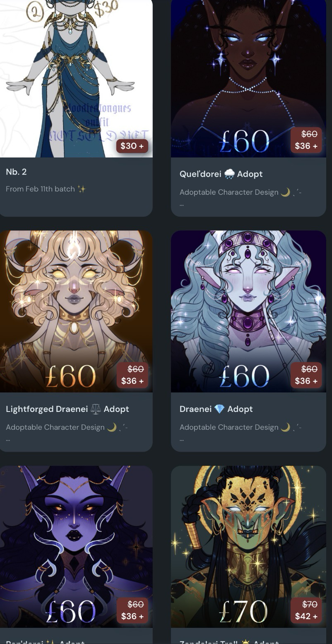Open the Nb. 2 outfit adopt thumbnail

(76, 79)
